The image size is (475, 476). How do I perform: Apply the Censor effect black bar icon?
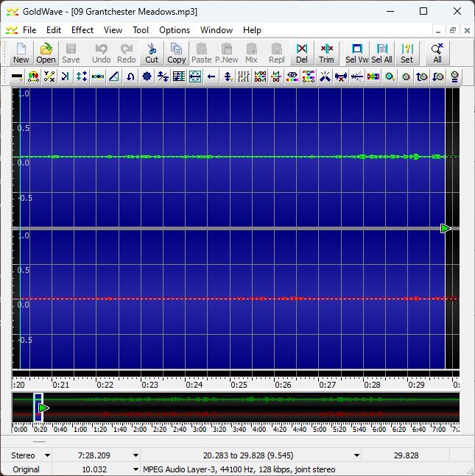point(17,77)
